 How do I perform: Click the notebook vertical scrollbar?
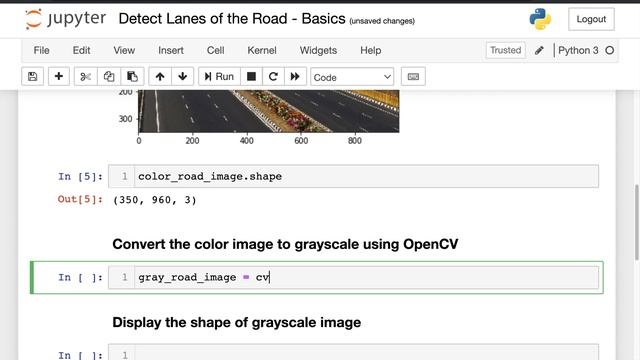(637, 222)
